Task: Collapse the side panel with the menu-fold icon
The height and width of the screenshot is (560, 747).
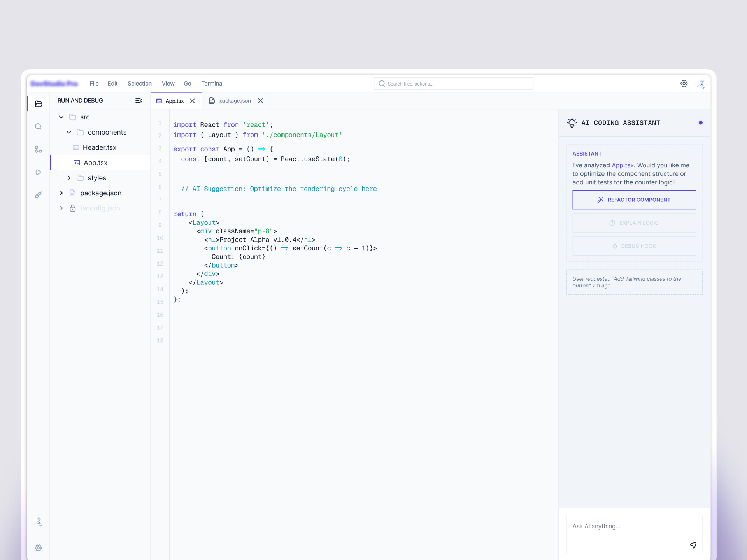Action: point(139,101)
